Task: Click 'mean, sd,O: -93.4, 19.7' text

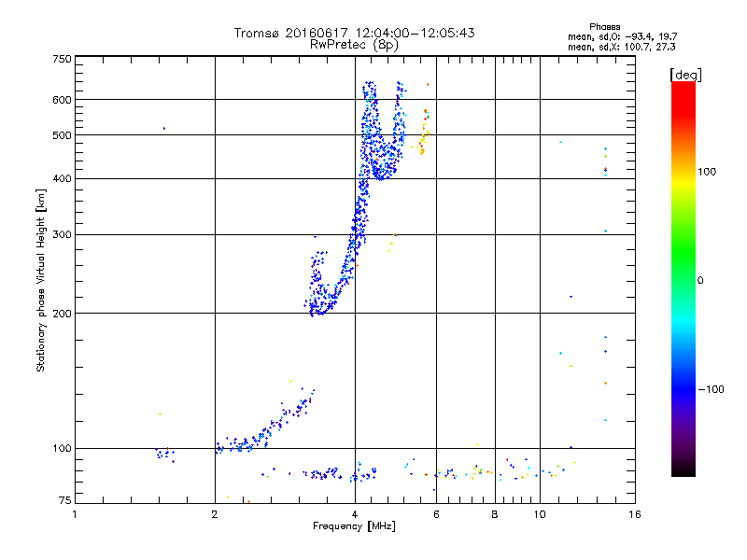Action: coord(622,36)
